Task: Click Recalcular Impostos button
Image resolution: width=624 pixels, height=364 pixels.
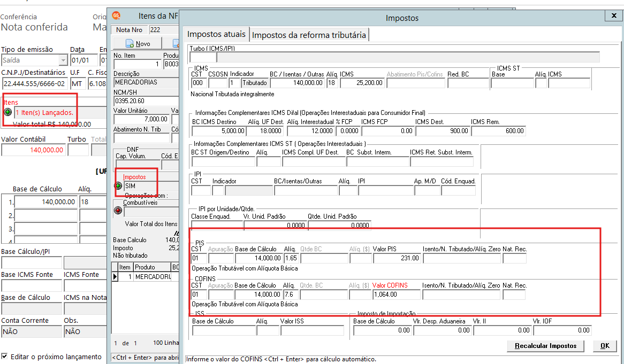Action: point(545,346)
